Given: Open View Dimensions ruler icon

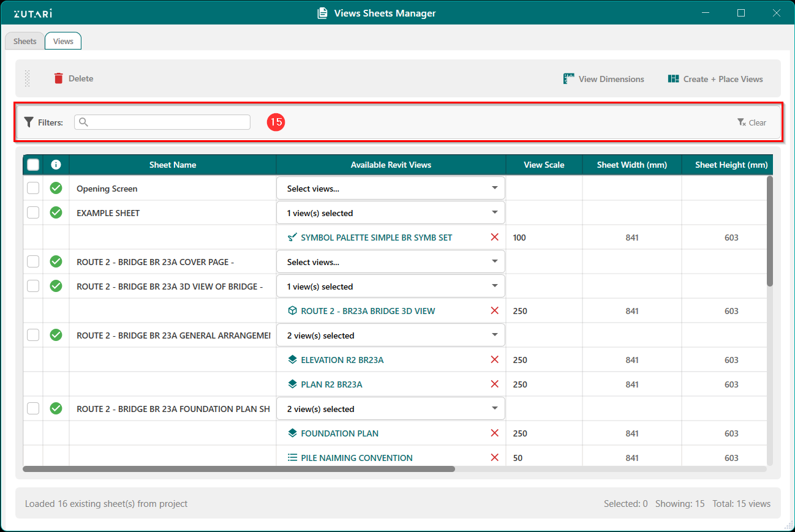Looking at the screenshot, I should pyautogui.click(x=569, y=79).
